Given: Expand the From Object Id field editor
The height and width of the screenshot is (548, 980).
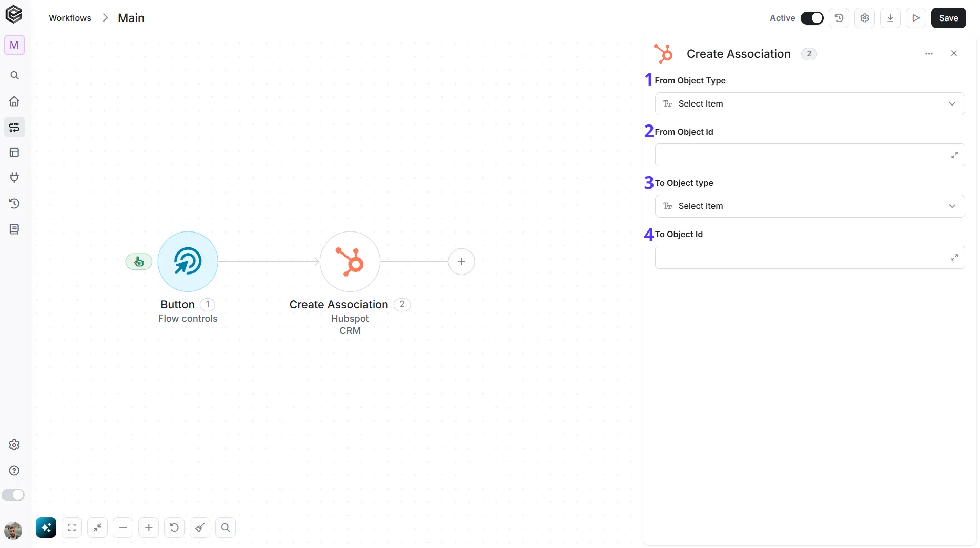Looking at the screenshot, I should [954, 155].
